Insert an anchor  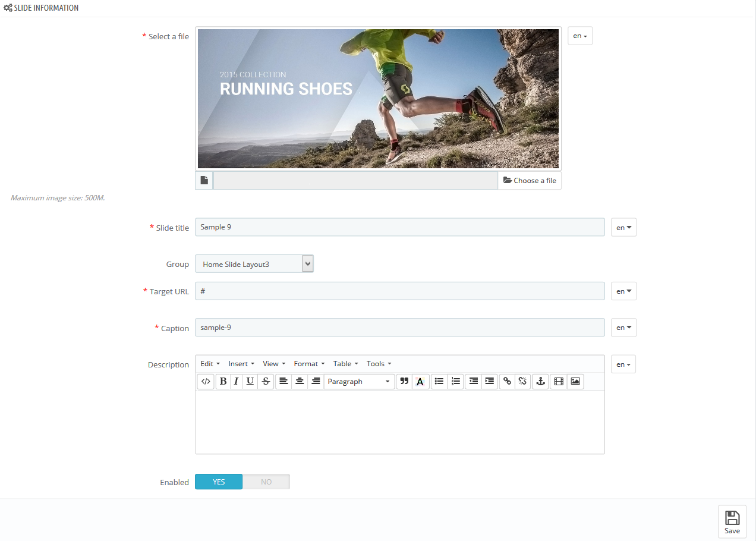pyautogui.click(x=540, y=382)
